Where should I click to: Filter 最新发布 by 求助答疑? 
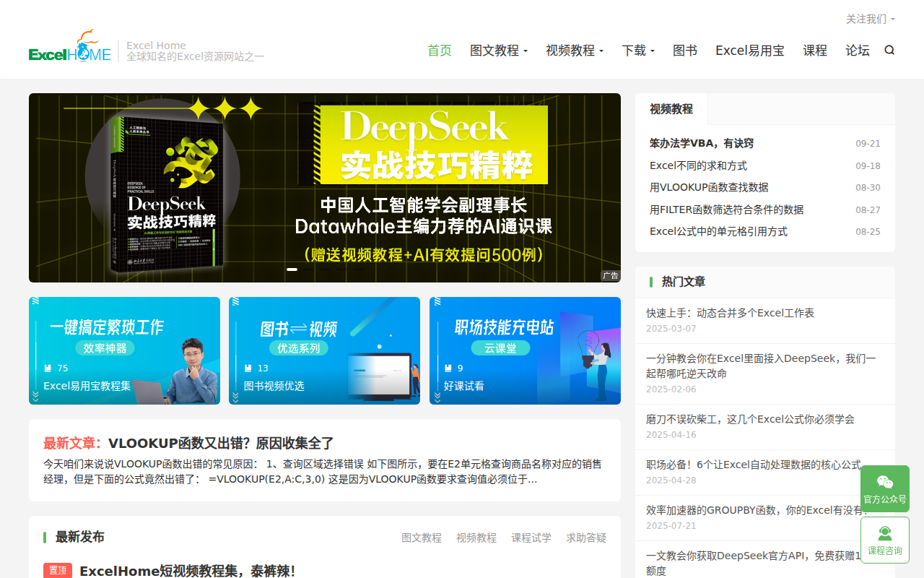point(586,538)
